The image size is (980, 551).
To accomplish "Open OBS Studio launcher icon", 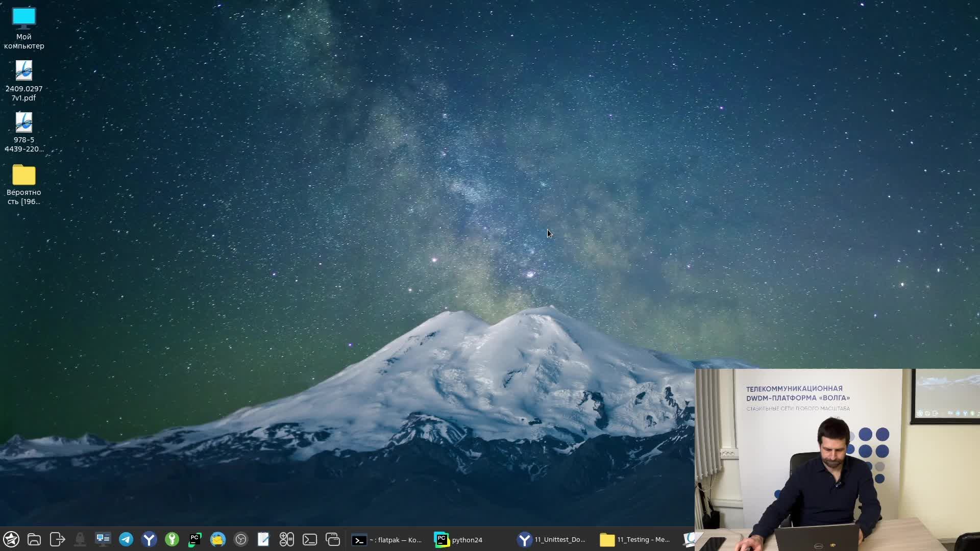I will click(241, 539).
